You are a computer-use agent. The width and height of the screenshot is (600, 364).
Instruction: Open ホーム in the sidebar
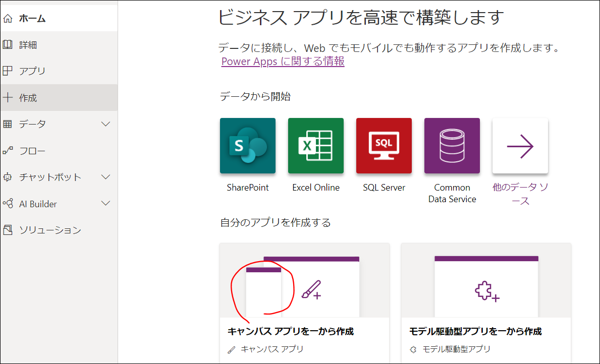click(59, 18)
